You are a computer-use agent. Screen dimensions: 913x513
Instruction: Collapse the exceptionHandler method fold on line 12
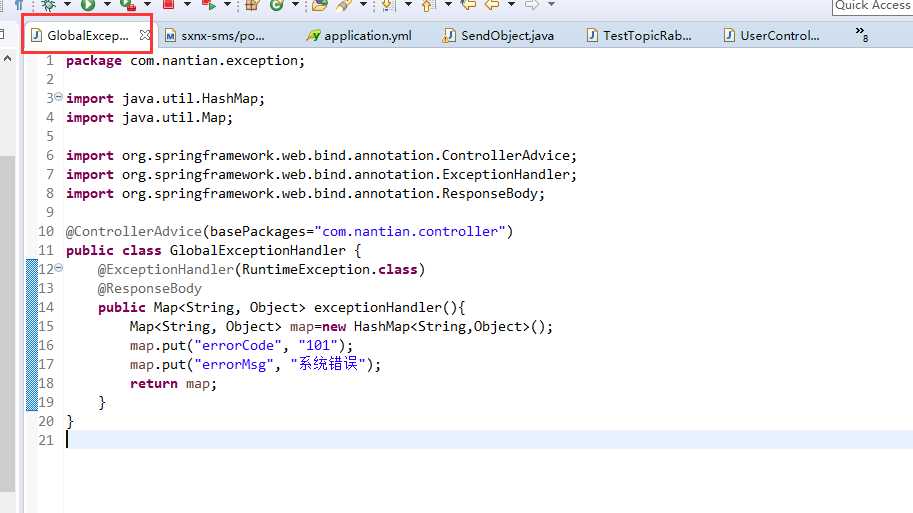tap(58, 268)
